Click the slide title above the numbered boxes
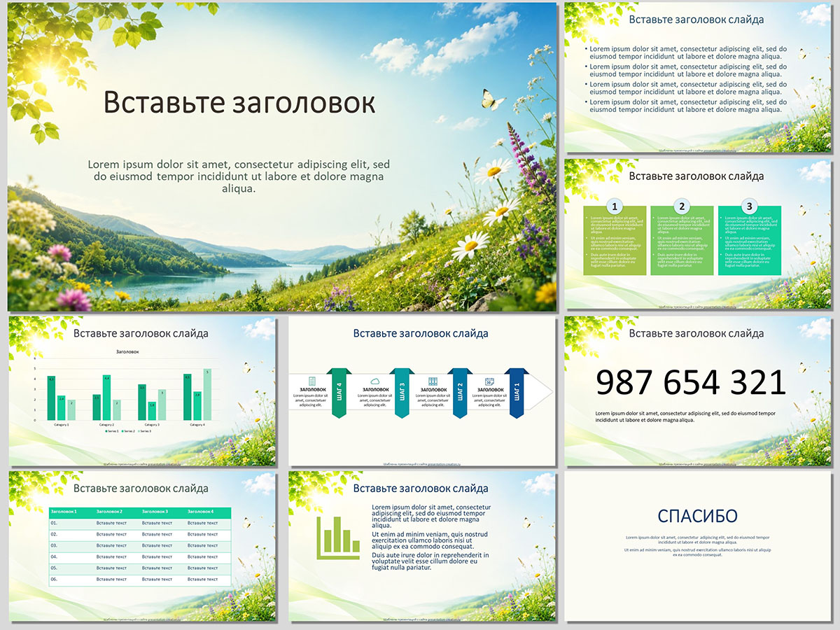 coord(696,176)
